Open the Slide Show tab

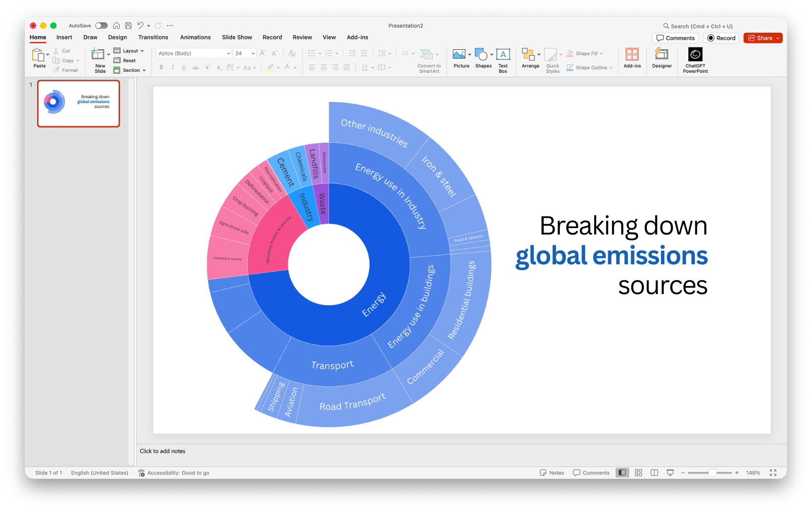pos(237,37)
